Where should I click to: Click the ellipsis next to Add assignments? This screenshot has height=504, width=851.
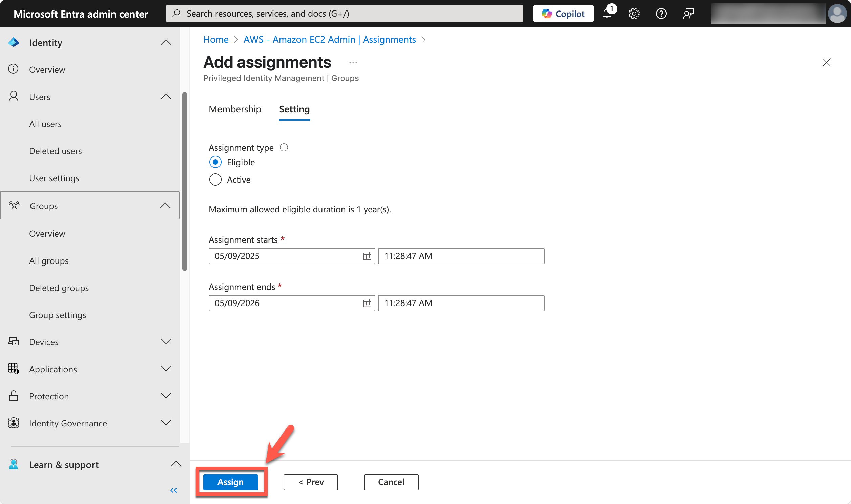[x=353, y=62]
